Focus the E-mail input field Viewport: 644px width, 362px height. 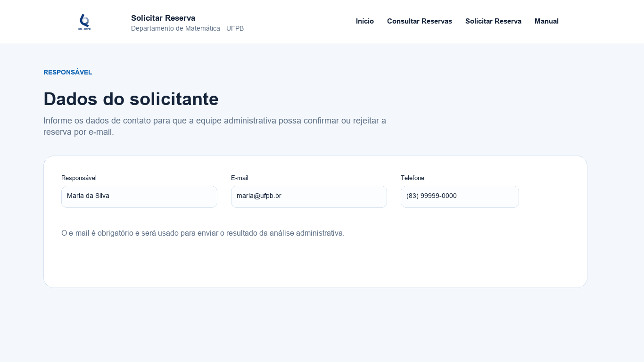pos(309,197)
